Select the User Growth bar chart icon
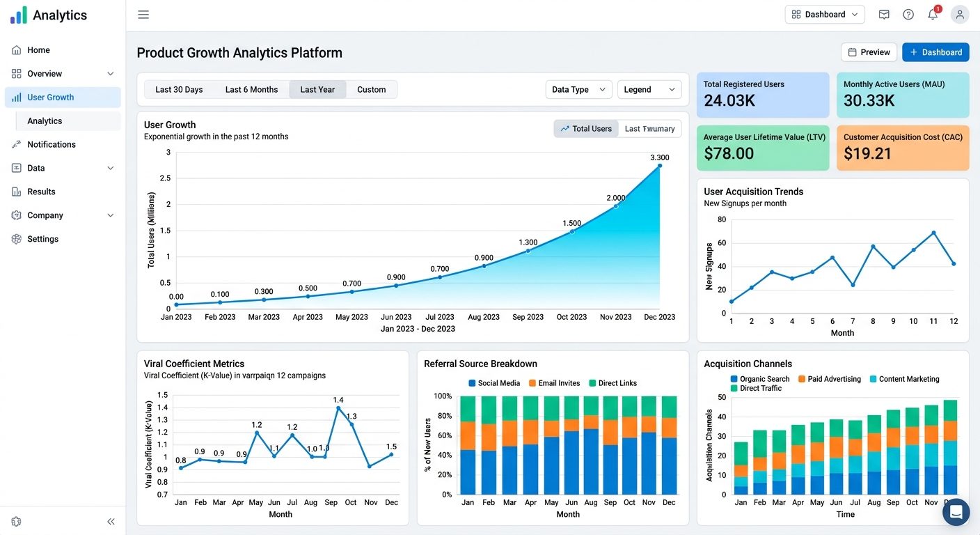The width and height of the screenshot is (980, 535). pyautogui.click(x=17, y=98)
